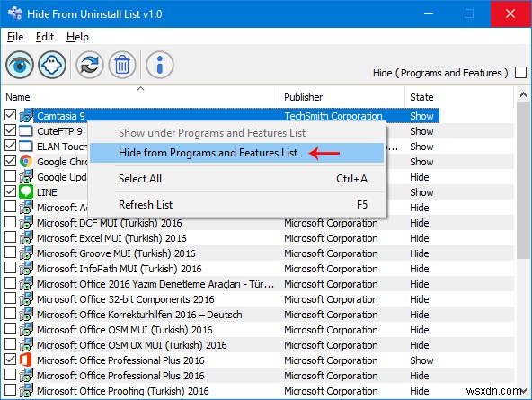
Task: Click TechSmith Corporation publisher cell
Action: (333, 116)
